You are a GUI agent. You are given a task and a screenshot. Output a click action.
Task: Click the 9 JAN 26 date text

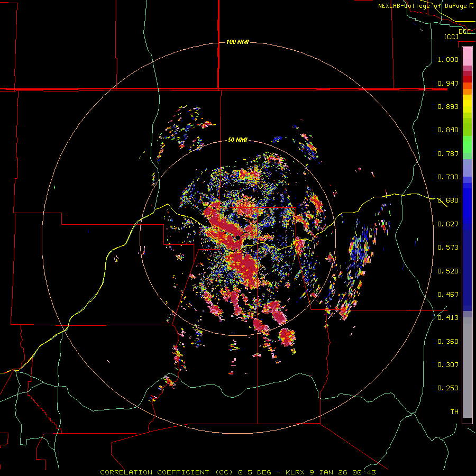[x=329, y=472]
